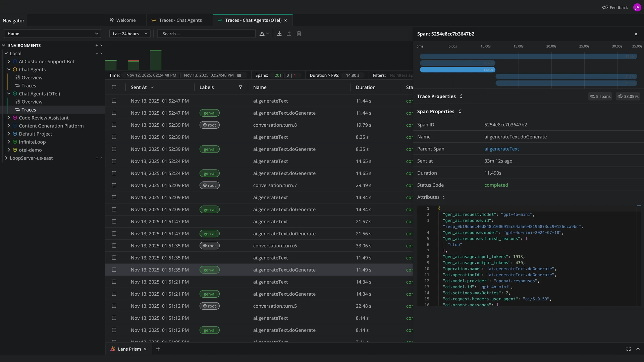Screen dimensions: 644x362
Task: Check the checkbox for conversation.turn.8 row
Action: [114, 125]
